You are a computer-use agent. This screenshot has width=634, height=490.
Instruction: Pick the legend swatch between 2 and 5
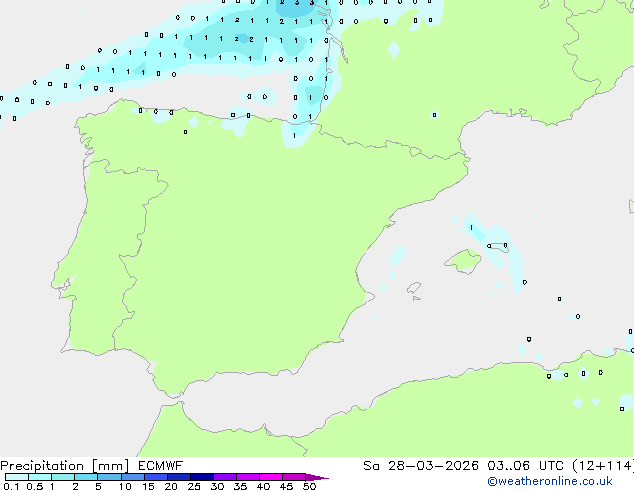click(86, 477)
